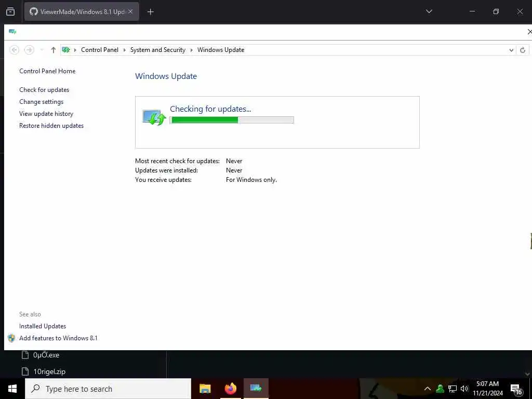The width and height of the screenshot is (532, 399).
Task: Open Control Panel Home link
Action: click(x=47, y=71)
